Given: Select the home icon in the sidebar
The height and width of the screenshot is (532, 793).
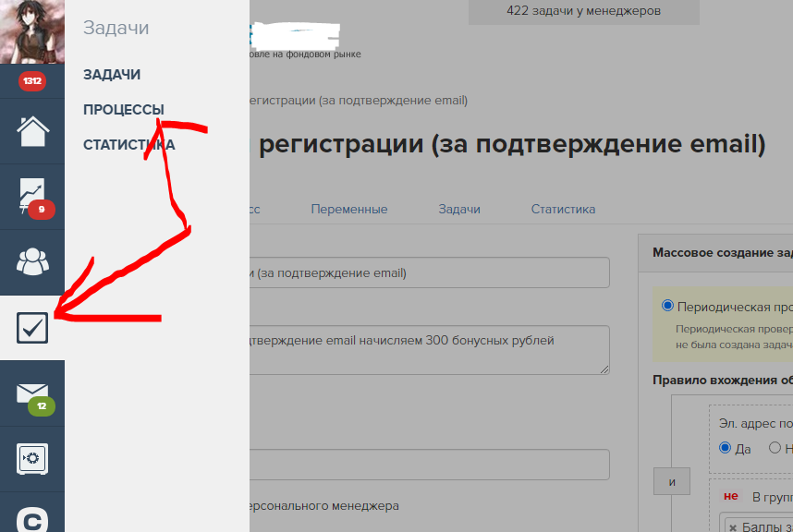Looking at the screenshot, I should coord(31,129).
